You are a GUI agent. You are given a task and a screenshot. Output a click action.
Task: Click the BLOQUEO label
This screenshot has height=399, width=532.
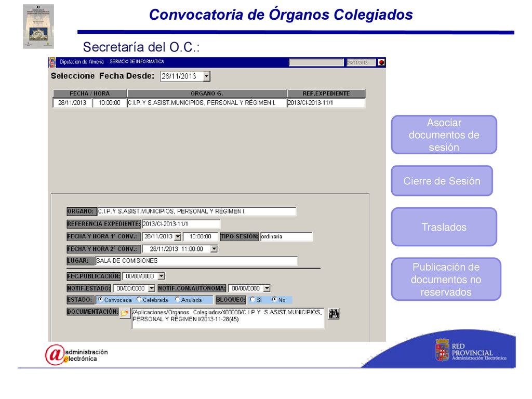(x=231, y=300)
